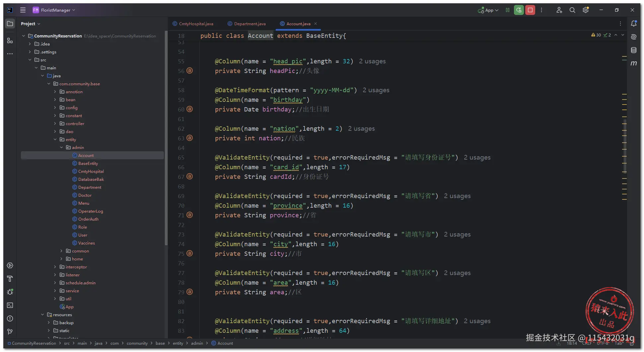This screenshot has width=644, height=352.
Task: Open BaseEntity class in project tree
Action: pos(88,163)
